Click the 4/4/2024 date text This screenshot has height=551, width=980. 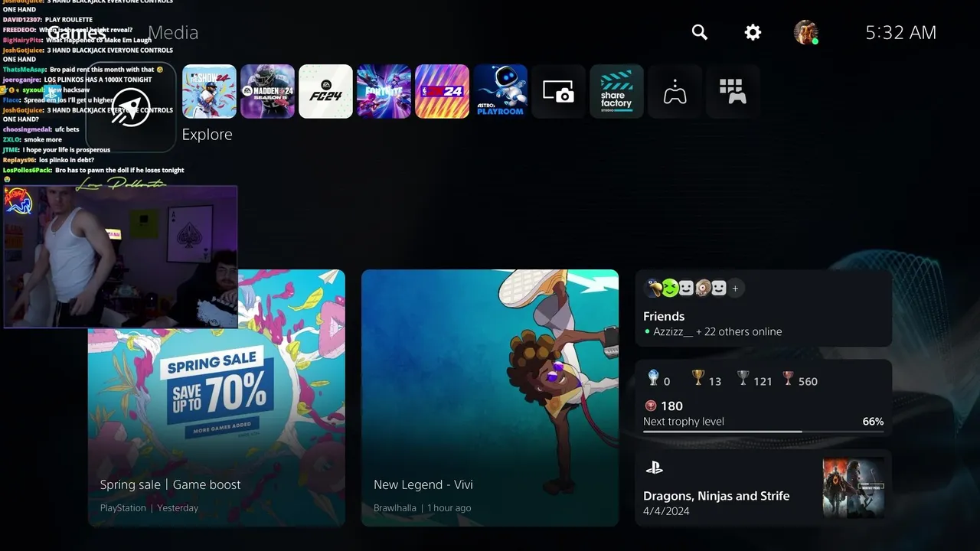[666, 511]
